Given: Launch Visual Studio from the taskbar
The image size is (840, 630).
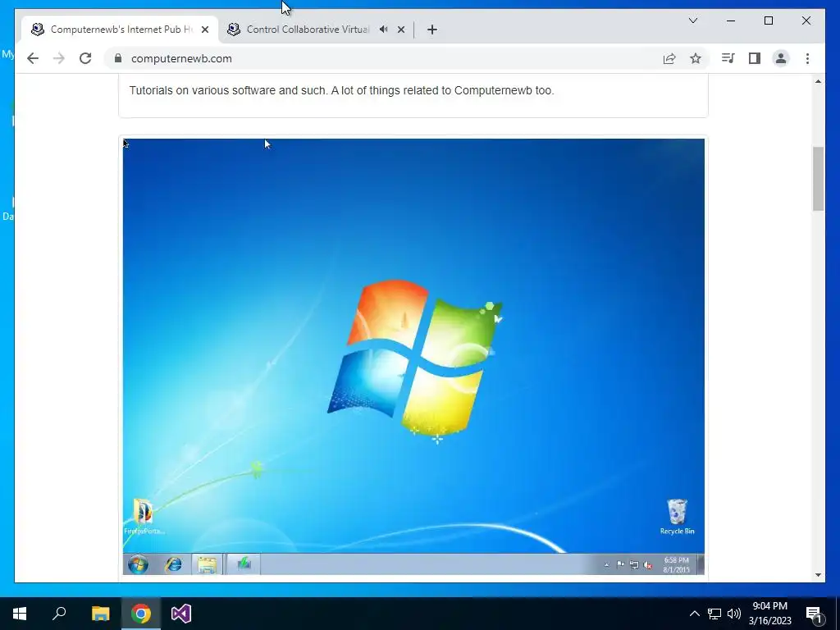Looking at the screenshot, I should point(181,614).
